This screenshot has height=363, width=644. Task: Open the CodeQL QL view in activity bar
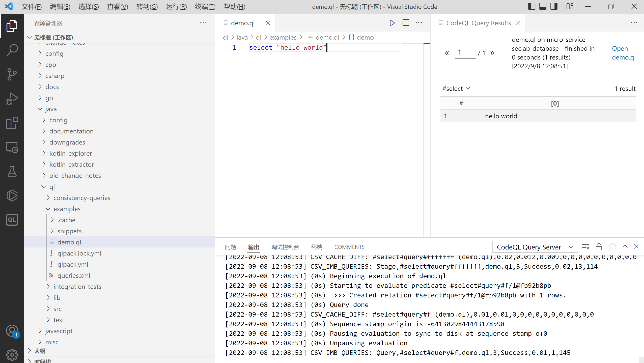click(x=12, y=220)
